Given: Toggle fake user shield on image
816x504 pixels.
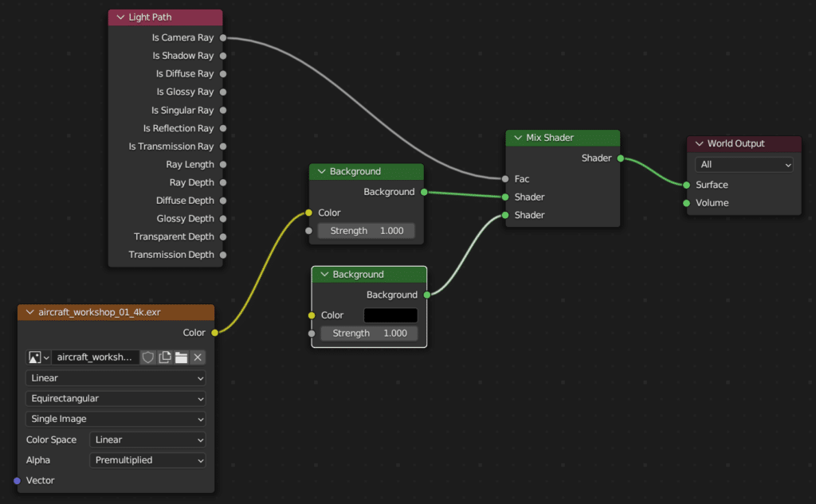Looking at the screenshot, I should click(x=148, y=357).
